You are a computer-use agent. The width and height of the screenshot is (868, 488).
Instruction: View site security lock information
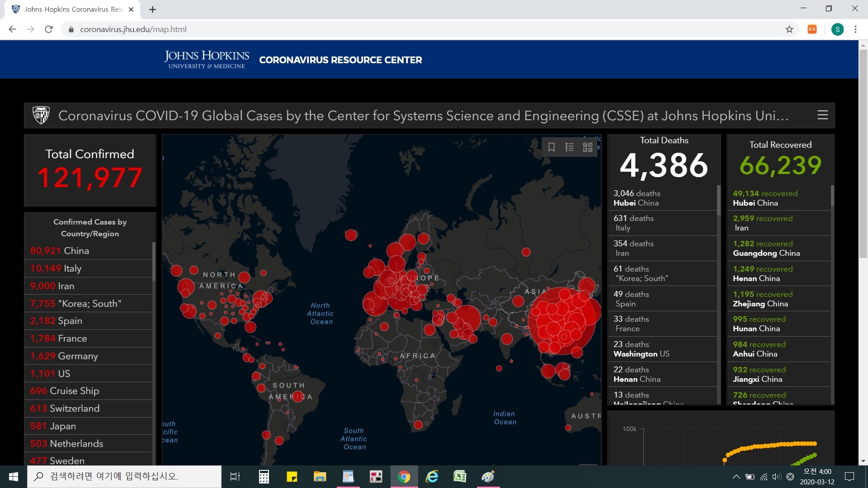pyautogui.click(x=71, y=29)
